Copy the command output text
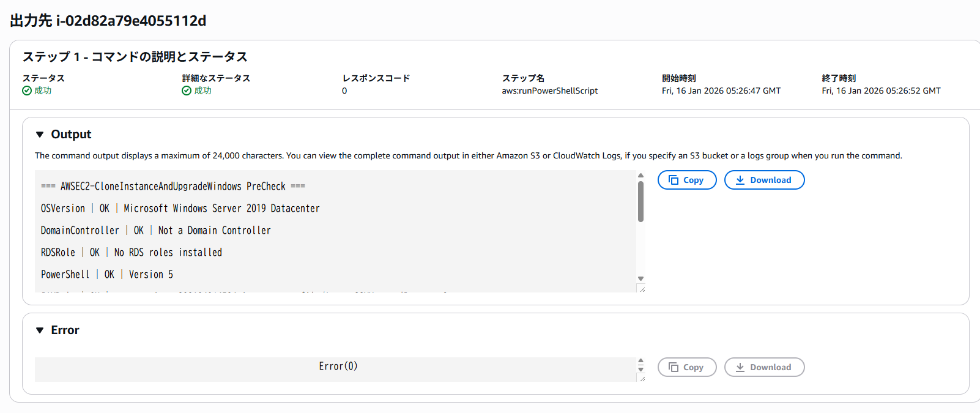This screenshot has height=413, width=980. pyautogui.click(x=686, y=180)
